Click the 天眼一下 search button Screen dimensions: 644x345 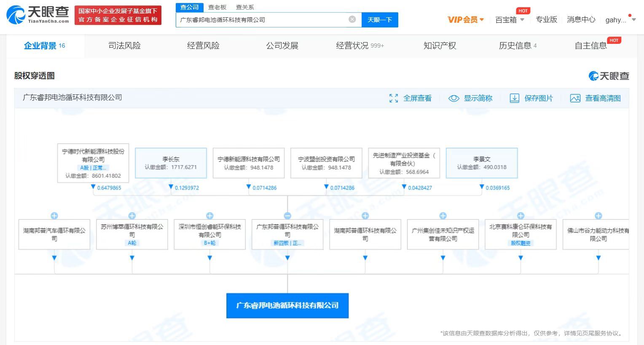pyautogui.click(x=380, y=20)
